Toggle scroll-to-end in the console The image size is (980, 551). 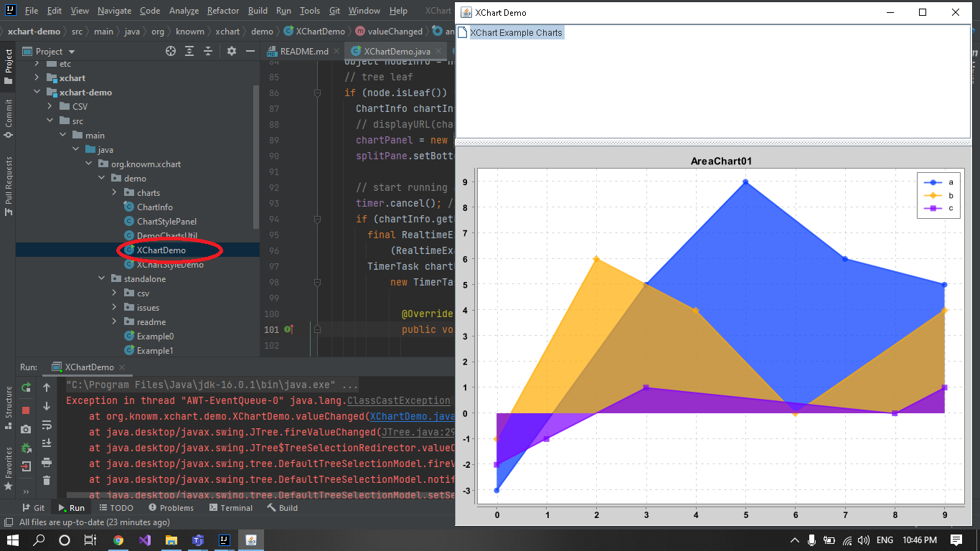tap(46, 443)
